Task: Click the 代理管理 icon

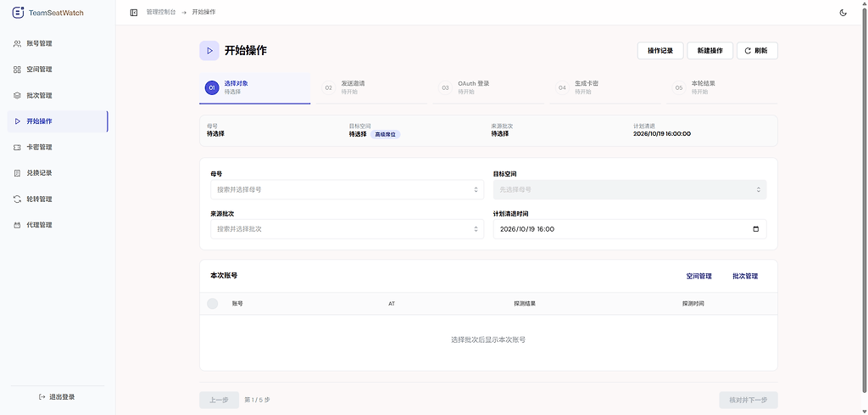Action: click(17, 226)
